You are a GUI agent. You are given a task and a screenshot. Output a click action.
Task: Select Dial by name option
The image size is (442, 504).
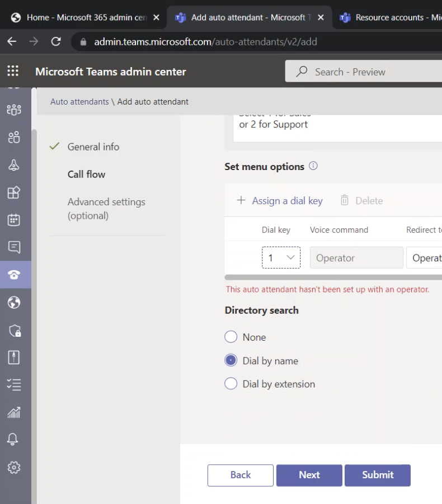(231, 361)
